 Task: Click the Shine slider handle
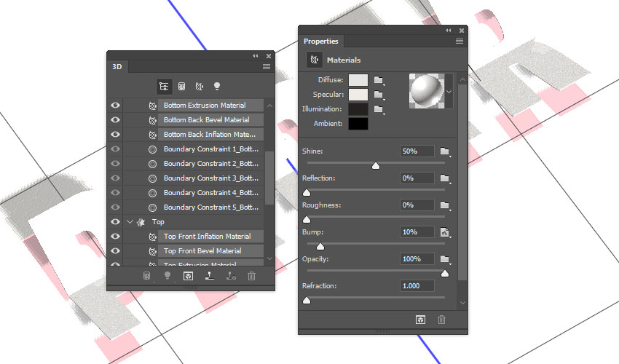376,165
